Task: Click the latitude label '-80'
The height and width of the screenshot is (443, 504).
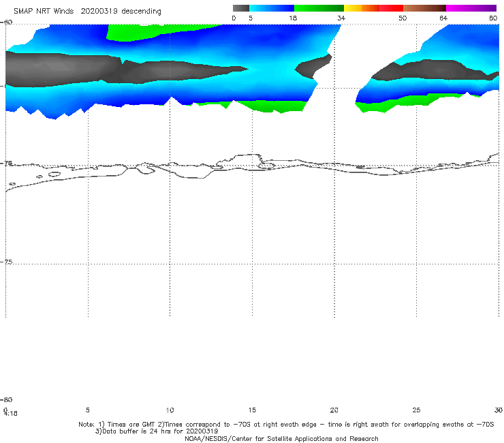Action: [6, 399]
